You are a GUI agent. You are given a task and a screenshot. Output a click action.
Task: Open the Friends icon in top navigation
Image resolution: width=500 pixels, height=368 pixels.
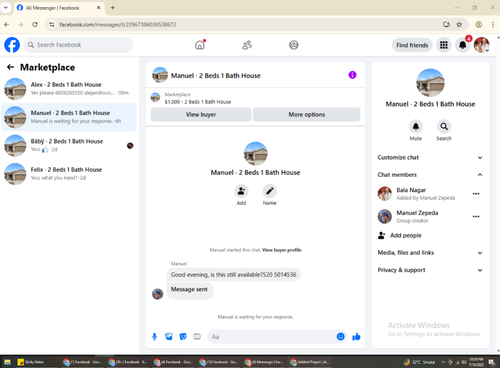click(247, 45)
